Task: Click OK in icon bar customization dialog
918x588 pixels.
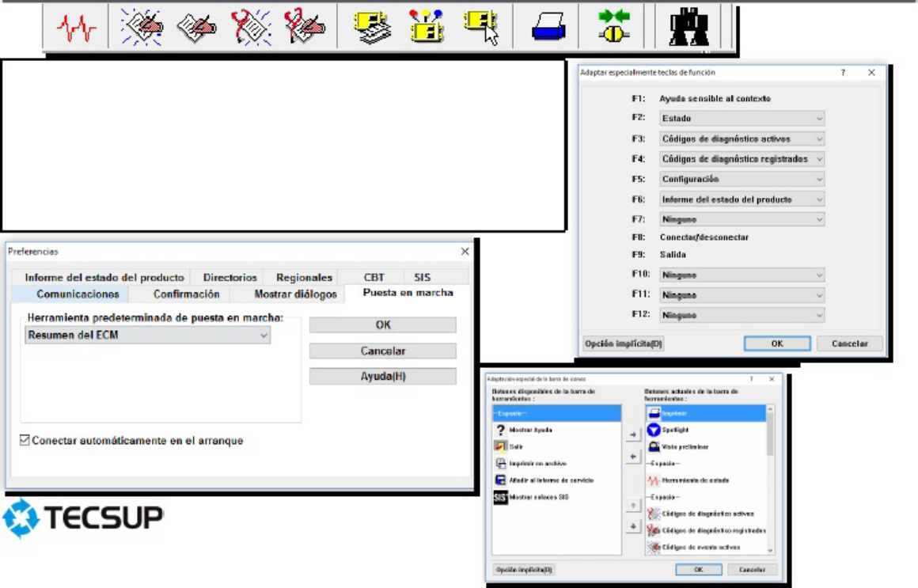Action: [699, 569]
